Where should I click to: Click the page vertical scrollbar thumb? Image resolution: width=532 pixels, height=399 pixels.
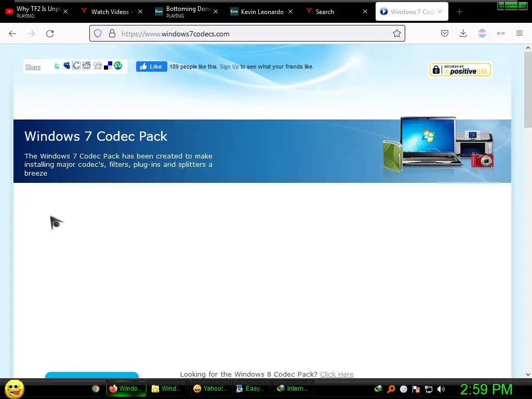click(528, 90)
